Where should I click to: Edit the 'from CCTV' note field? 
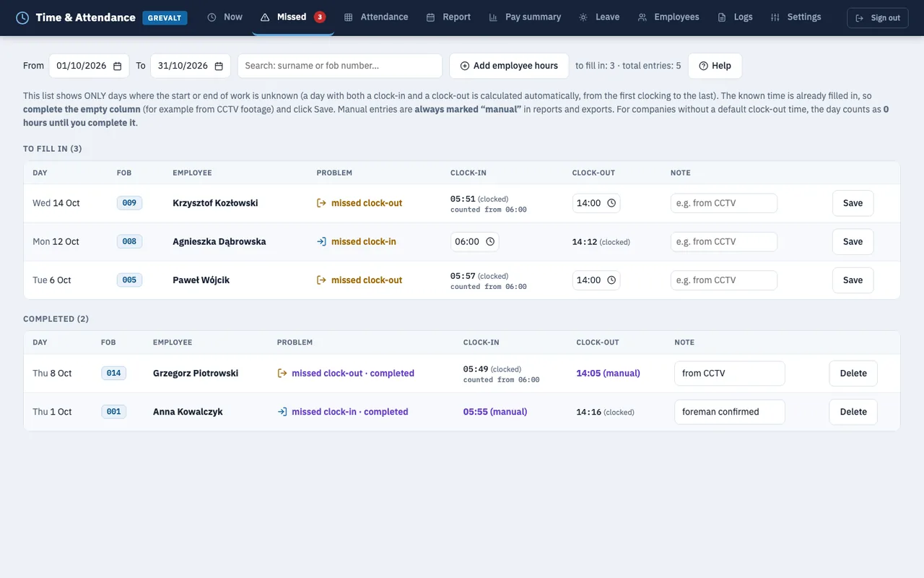pos(730,374)
